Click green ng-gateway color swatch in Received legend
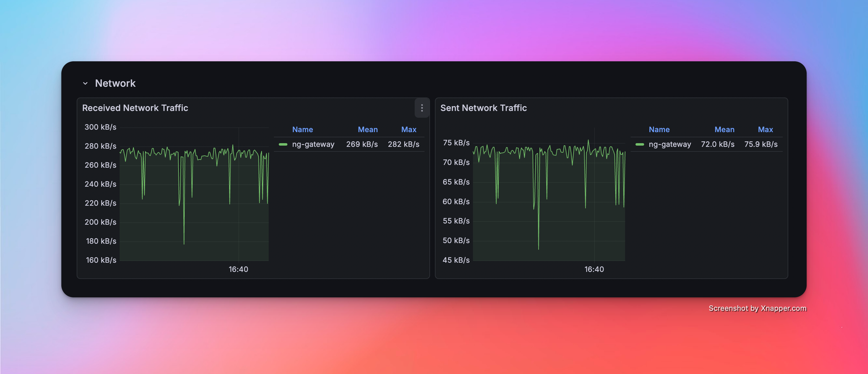The height and width of the screenshot is (374, 868). (x=283, y=144)
